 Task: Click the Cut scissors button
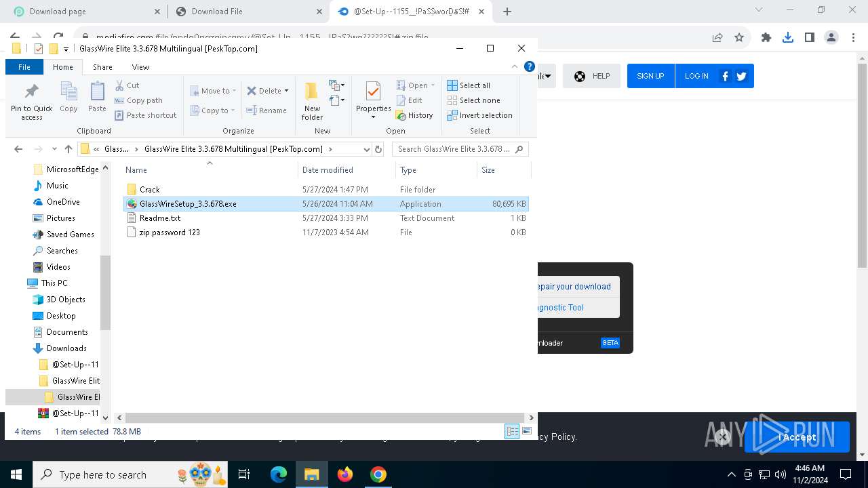click(x=127, y=85)
